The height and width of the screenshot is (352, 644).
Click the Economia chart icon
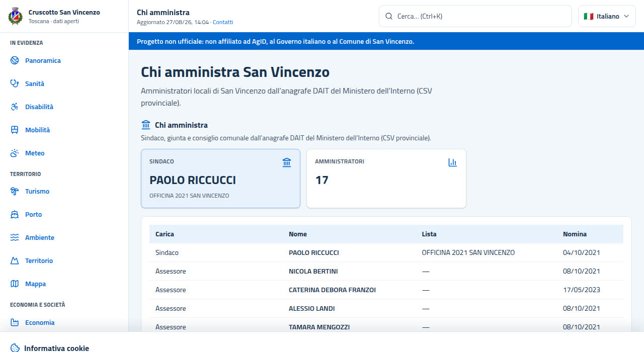15,323
